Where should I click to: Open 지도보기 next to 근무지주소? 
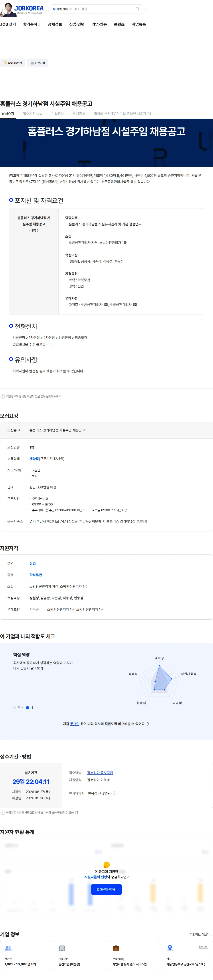point(142,521)
